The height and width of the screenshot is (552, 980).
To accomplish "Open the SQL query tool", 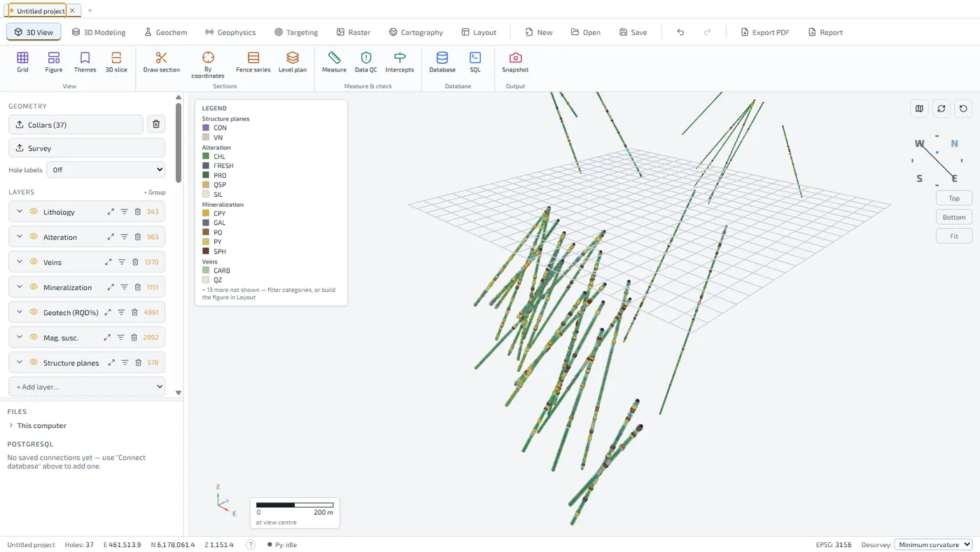I will click(x=475, y=62).
